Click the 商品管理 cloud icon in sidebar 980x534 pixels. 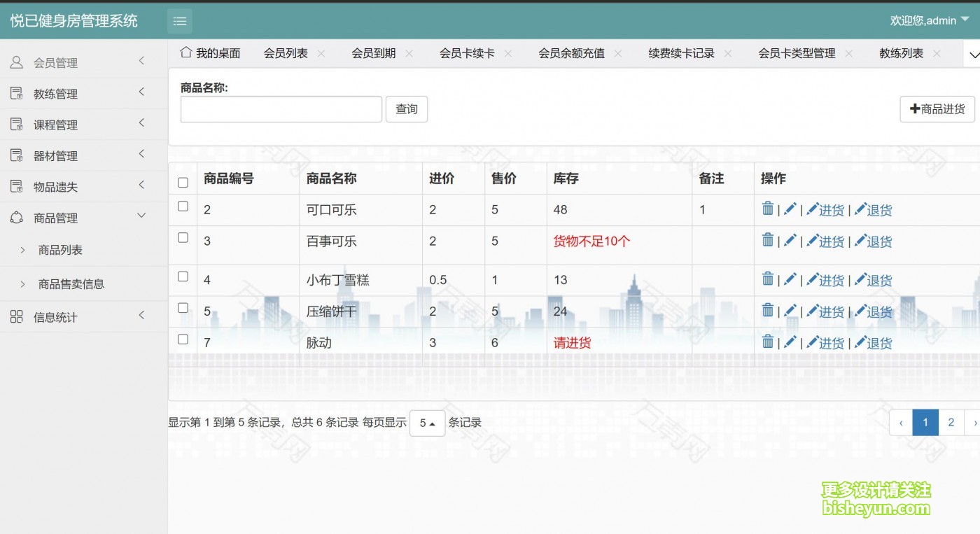pos(15,217)
